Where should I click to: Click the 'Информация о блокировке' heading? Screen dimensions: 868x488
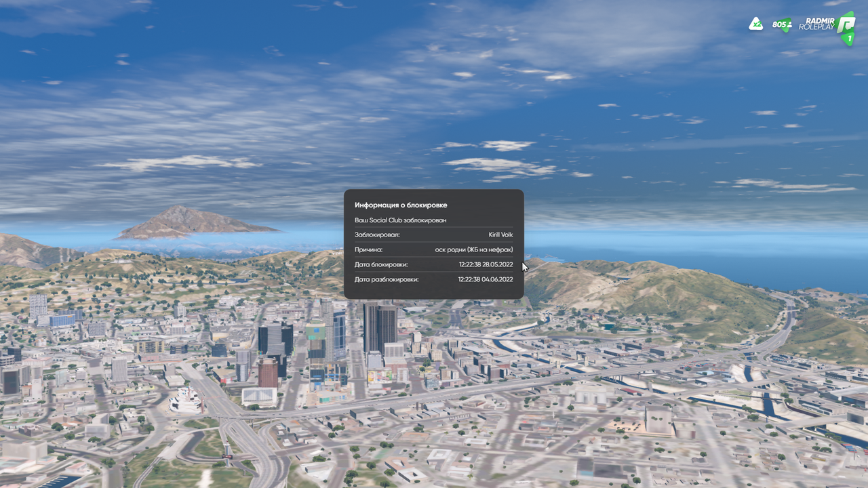[401, 205]
